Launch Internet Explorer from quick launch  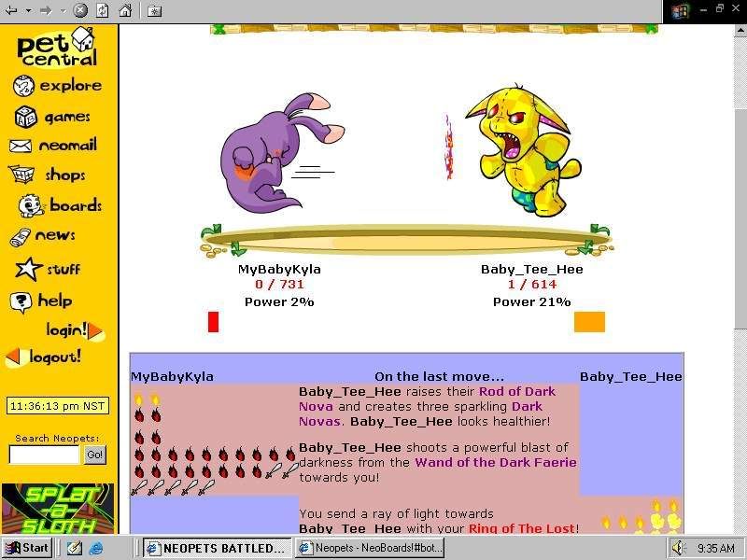(x=96, y=548)
